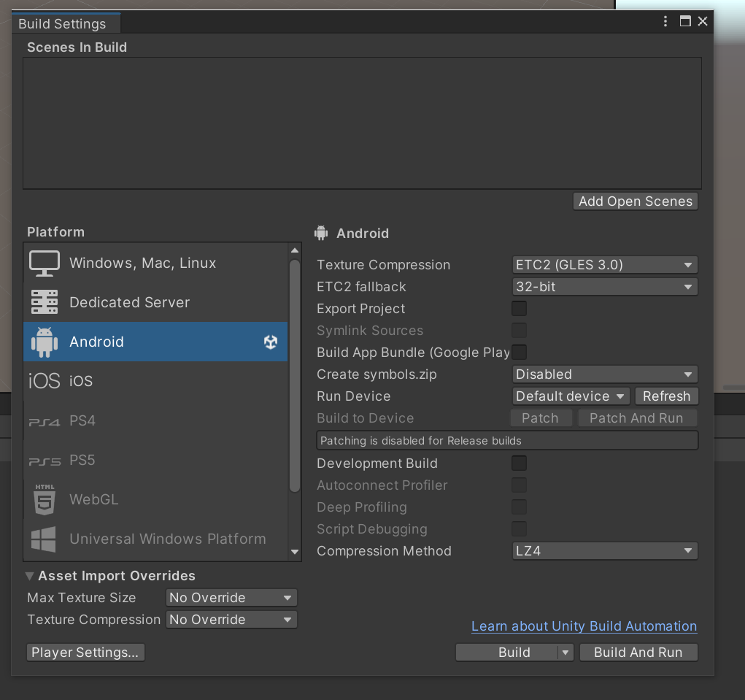Toggle the Script Debugging checkbox
The image size is (745, 700).
coord(519,528)
